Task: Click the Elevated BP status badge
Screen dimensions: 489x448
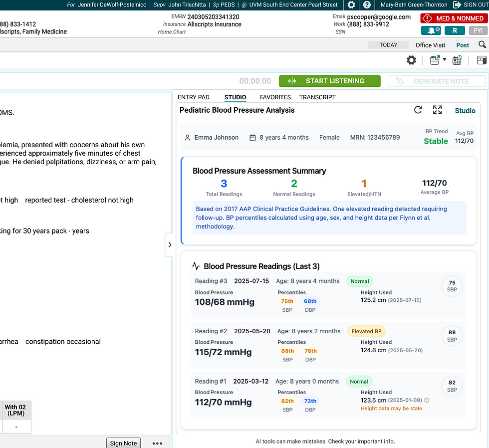Action: 366,331
